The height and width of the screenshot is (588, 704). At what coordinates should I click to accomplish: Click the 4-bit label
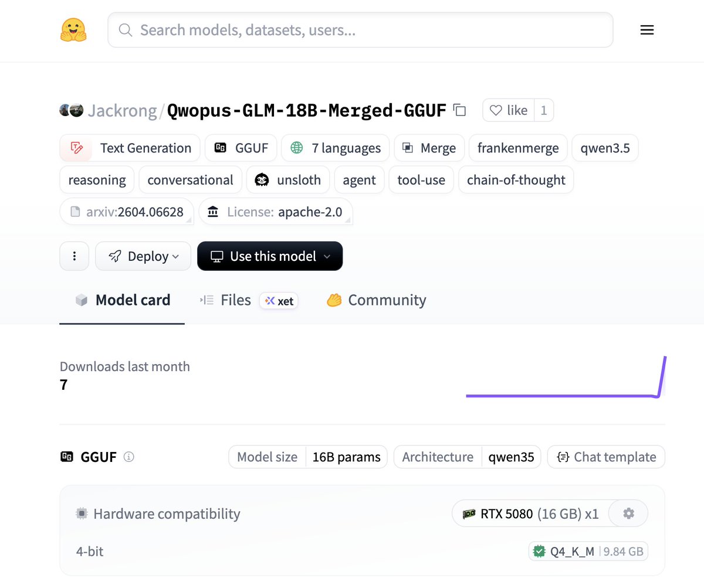90,551
